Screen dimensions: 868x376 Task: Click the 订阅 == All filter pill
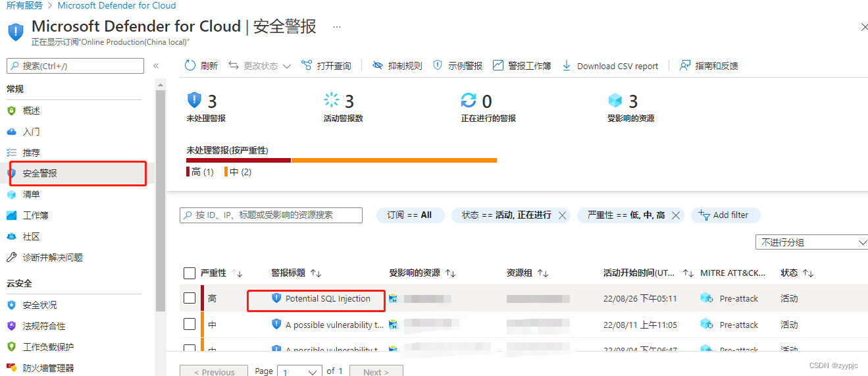[410, 215]
